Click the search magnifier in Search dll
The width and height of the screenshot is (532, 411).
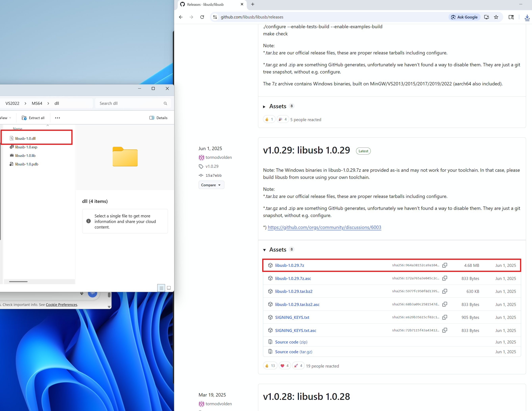click(x=165, y=103)
